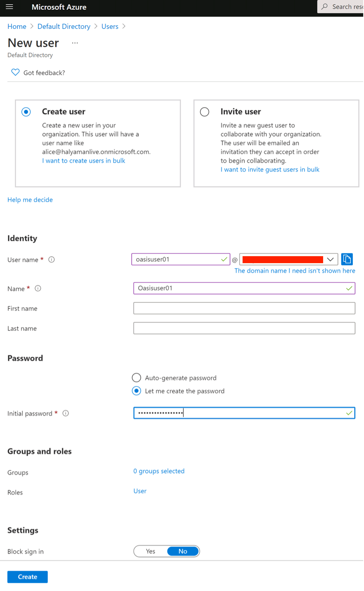Open the 0 groups selected link

click(159, 471)
